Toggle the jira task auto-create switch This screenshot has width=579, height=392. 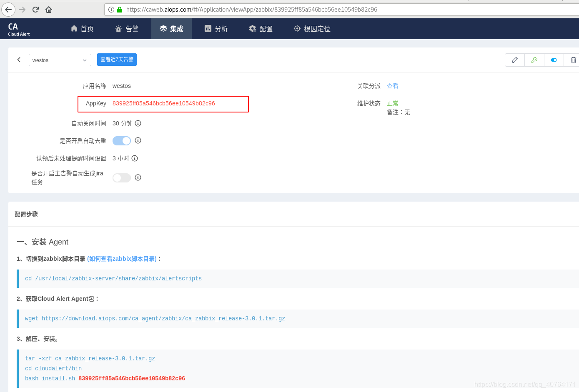click(122, 178)
